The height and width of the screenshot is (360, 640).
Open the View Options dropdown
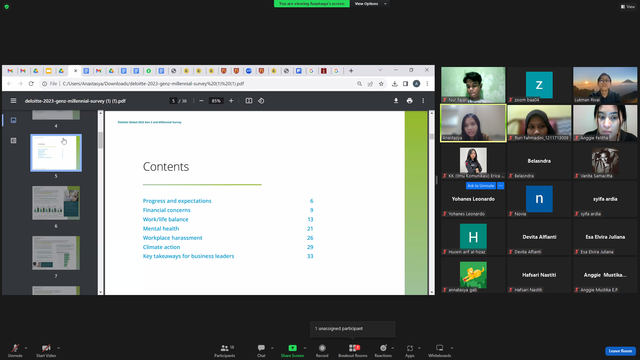click(370, 4)
